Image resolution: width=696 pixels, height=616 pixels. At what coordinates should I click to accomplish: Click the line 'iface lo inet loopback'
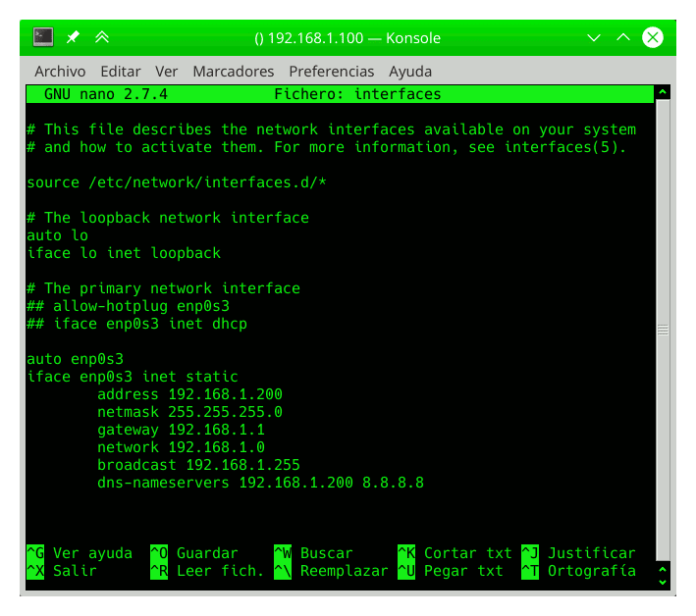coord(124,253)
